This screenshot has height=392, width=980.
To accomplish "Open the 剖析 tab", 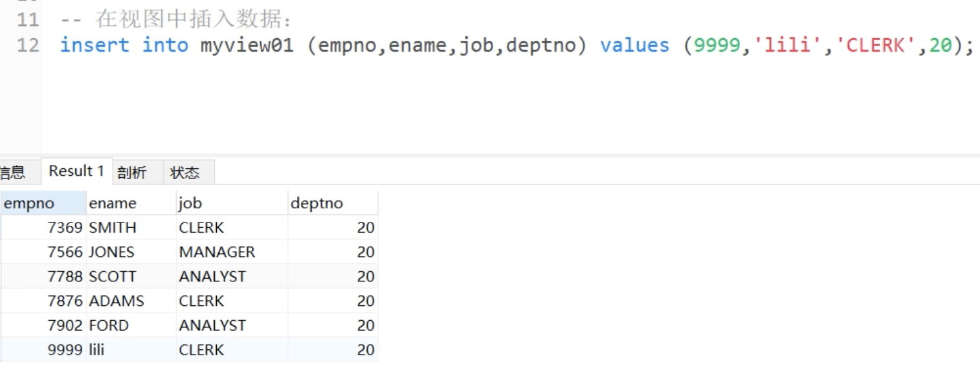I will point(132,173).
